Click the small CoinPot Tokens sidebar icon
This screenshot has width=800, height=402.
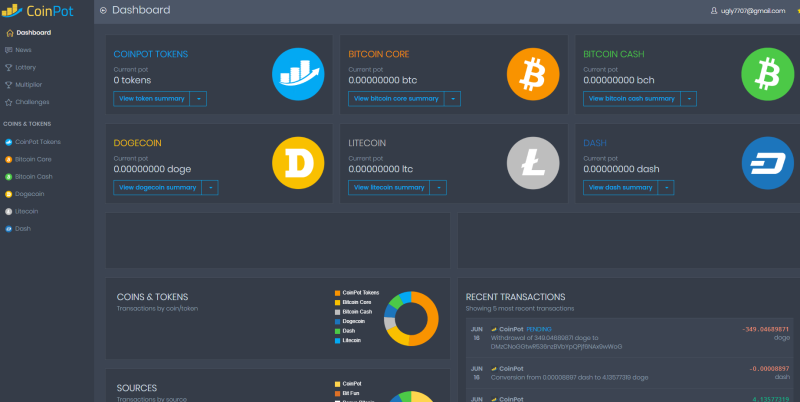tap(9, 142)
